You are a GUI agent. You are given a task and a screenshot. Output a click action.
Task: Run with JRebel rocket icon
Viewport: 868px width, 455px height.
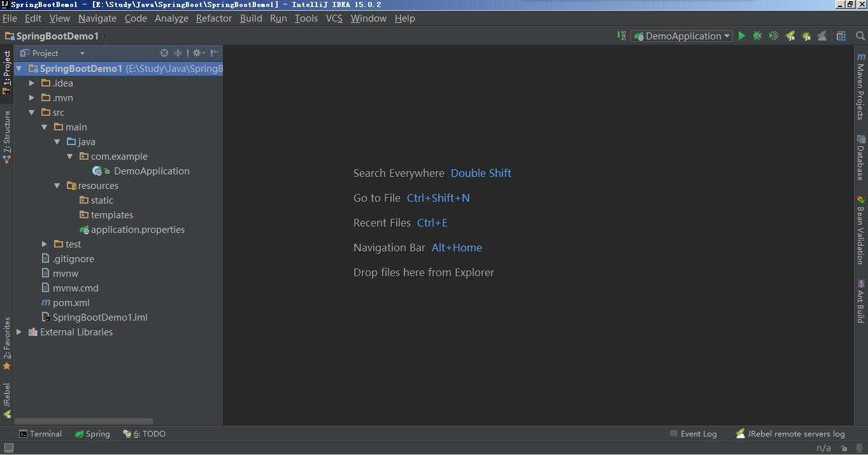coord(790,36)
